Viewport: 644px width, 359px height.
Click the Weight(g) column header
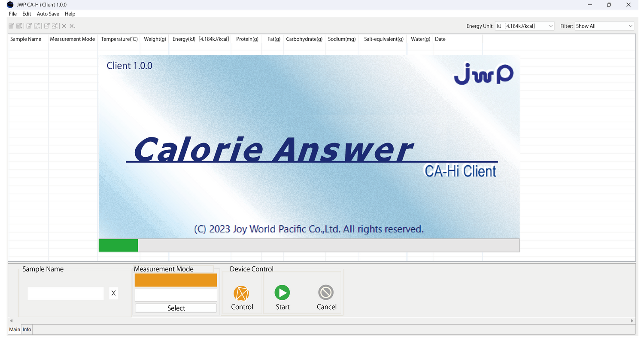coord(155,39)
